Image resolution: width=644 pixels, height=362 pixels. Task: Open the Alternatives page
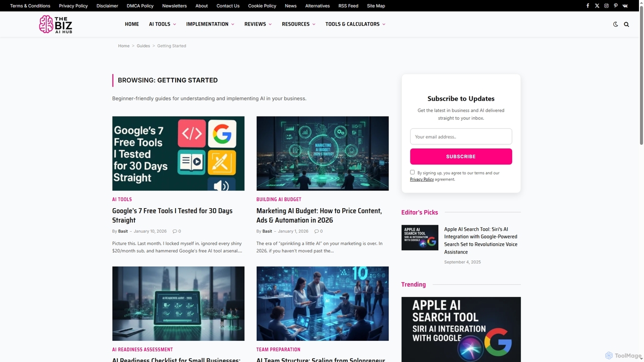(x=317, y=6)
